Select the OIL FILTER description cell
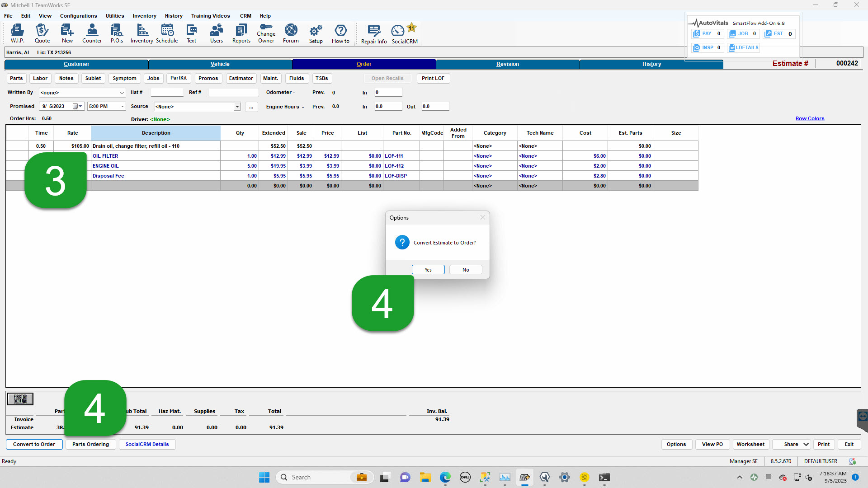 [156, 156]
